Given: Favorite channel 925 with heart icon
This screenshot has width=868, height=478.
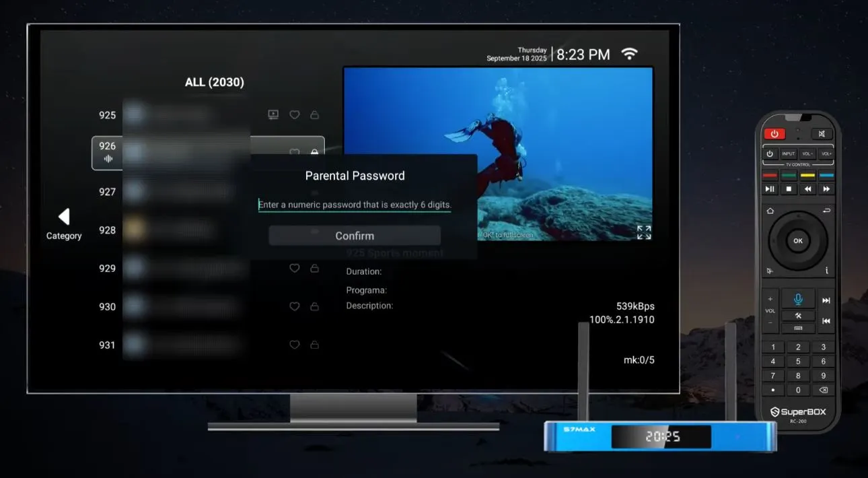Looking at the screenshot, I should pos(294,115).
